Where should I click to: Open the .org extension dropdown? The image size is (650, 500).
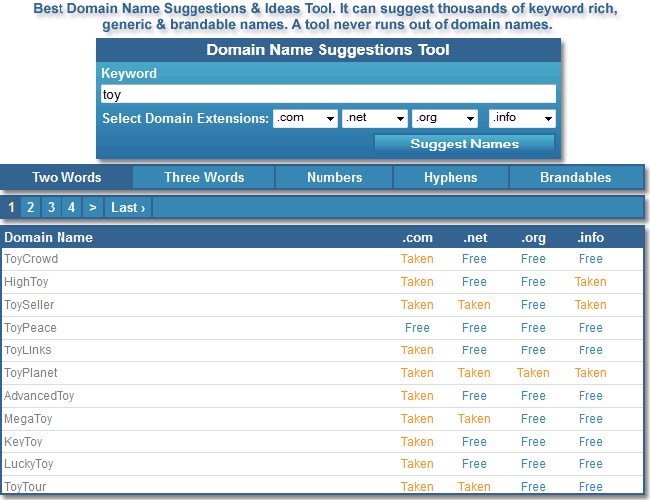tap(444, 118)
